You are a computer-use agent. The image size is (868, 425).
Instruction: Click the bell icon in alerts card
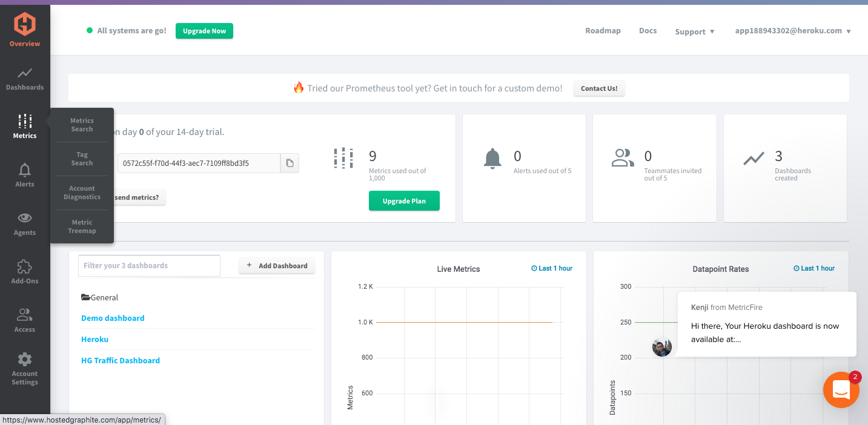pyautogui.click(x=493, y=159)
